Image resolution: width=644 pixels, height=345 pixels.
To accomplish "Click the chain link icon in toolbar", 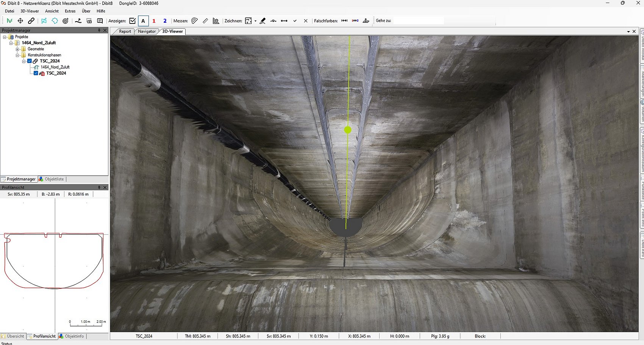I will point(31,21).
